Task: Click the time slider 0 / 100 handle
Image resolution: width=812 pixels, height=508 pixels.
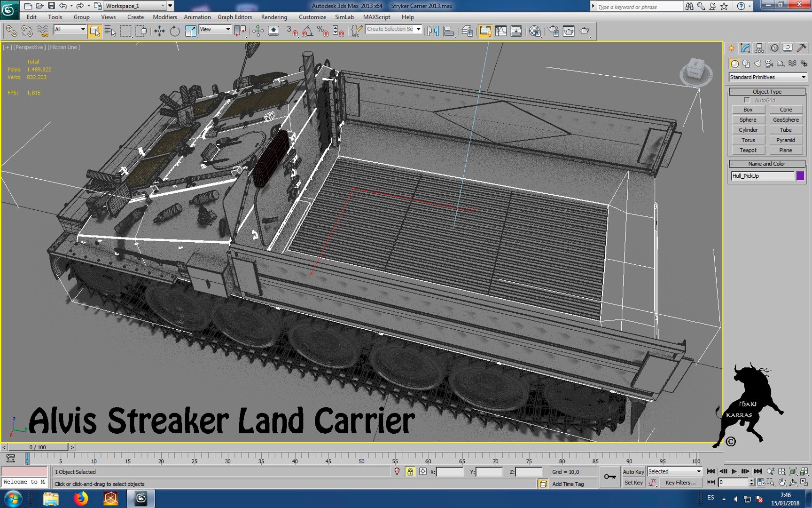Action: (x=38, y=447)
